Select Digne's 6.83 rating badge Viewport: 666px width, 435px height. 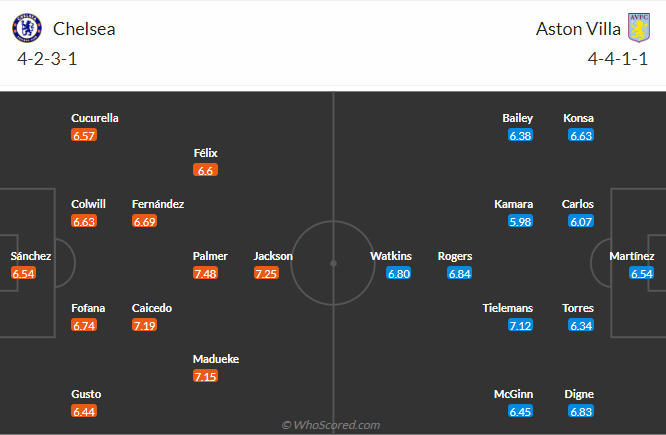pyautogui.click(x=581, y=411)
